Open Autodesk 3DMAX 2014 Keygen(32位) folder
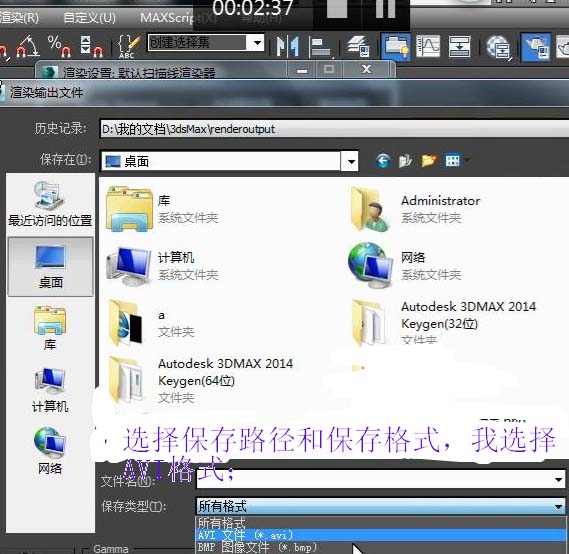569x554 pixels. pos(443,322)
